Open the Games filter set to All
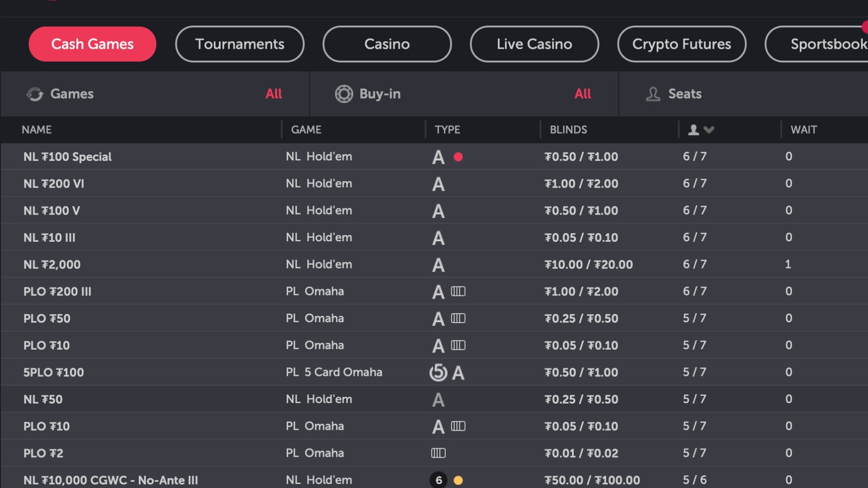Screen dimensions: 868x488 (x=155, y=94)
